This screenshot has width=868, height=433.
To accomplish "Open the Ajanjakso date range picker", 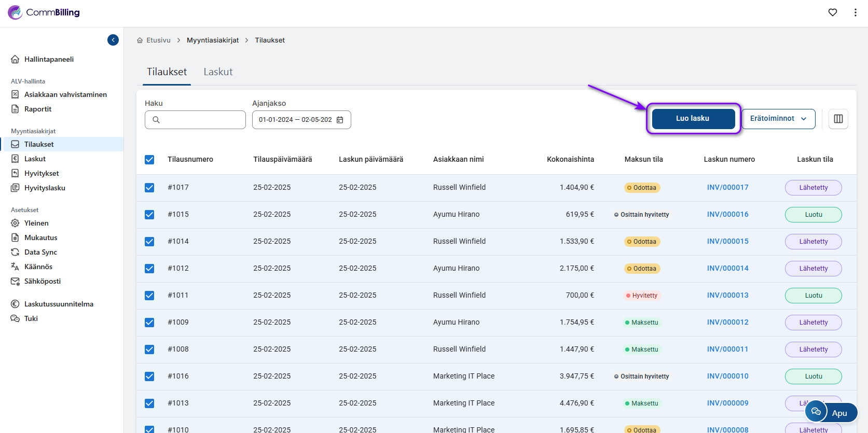I will [x=296, y=120].
